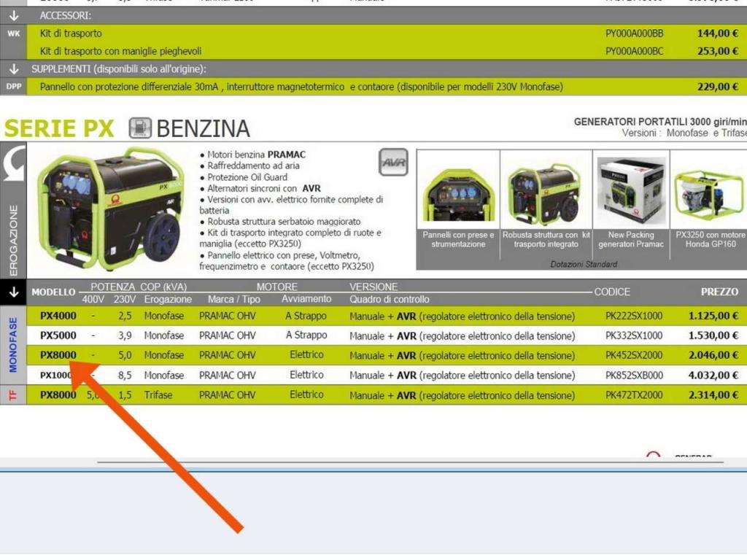Select the Trifase PX8000 model cell
747x560 pixels.
[x=58, y=394]
